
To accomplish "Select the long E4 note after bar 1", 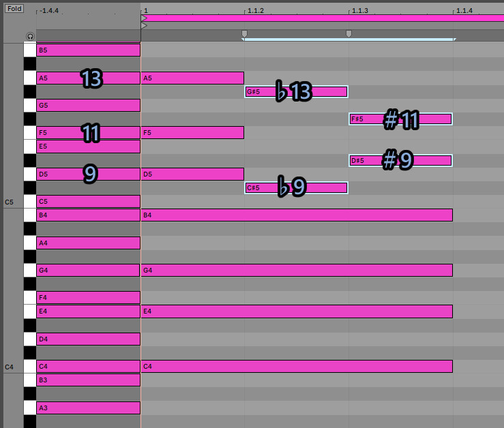I will pos(297,311).
